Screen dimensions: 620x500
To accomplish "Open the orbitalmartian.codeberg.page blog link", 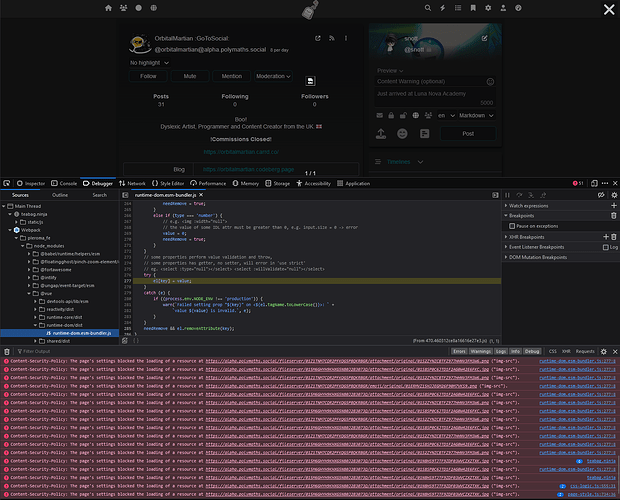I will coord(248,169).
